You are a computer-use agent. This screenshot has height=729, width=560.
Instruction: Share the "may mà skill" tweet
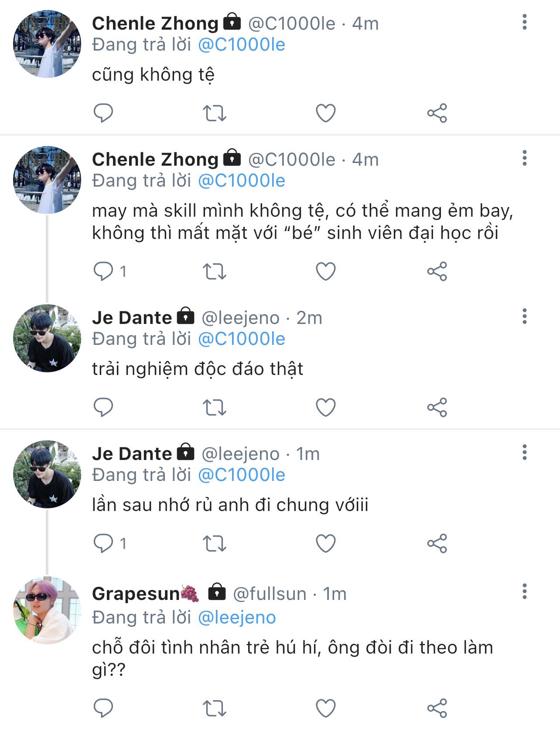(437, 271)
